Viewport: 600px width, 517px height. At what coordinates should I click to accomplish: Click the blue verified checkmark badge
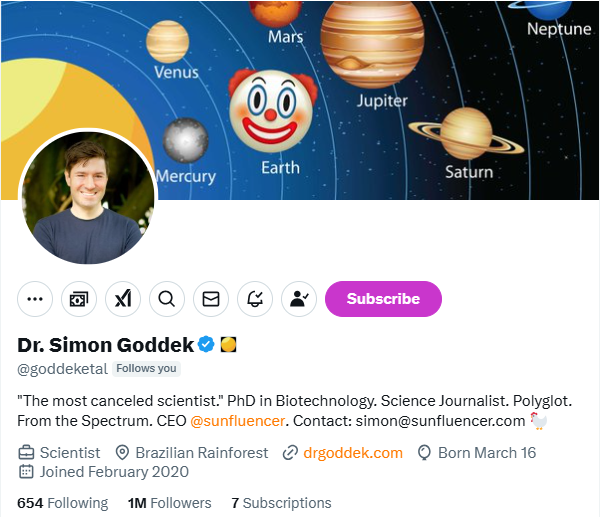coord(206,345)
